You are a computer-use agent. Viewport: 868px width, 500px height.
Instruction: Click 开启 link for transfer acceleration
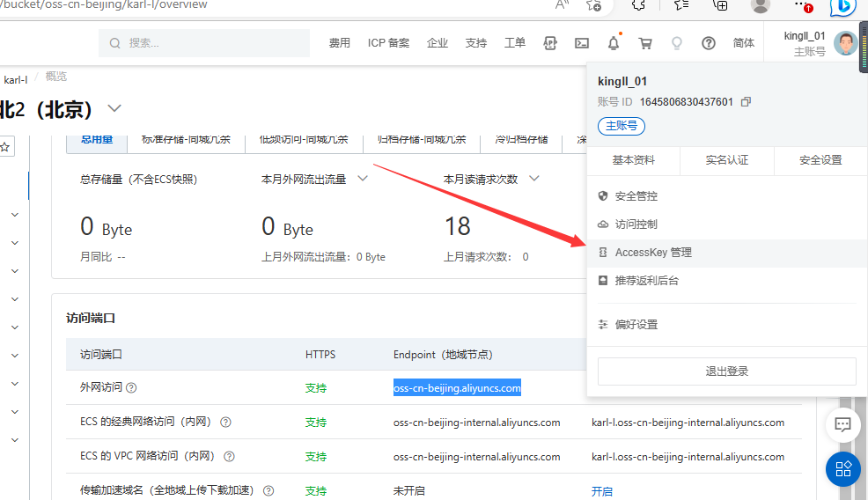(x=602, y=491)
